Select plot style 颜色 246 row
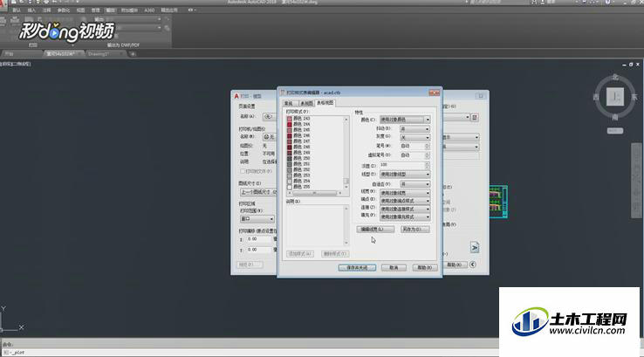This screenshot has height=357, width=644. click(315, 135)
